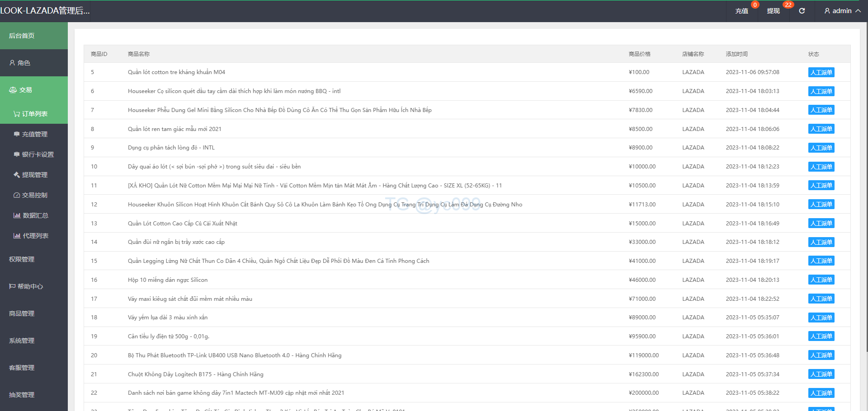868x411 pixels.
Task: Open 充值管理 recharge management
Action: coord(34,134)
